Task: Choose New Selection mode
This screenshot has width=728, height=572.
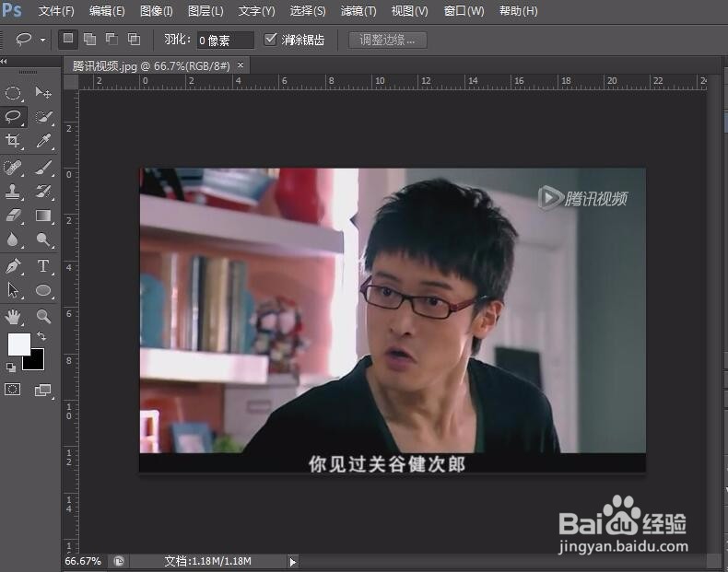Action: (68, 39)
